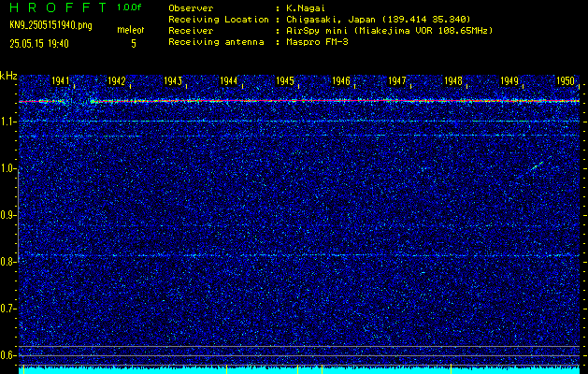Viewport: 588px width, 374px height.
Task: Select antenna name Maspro FM-3
Action: point(317,42)
